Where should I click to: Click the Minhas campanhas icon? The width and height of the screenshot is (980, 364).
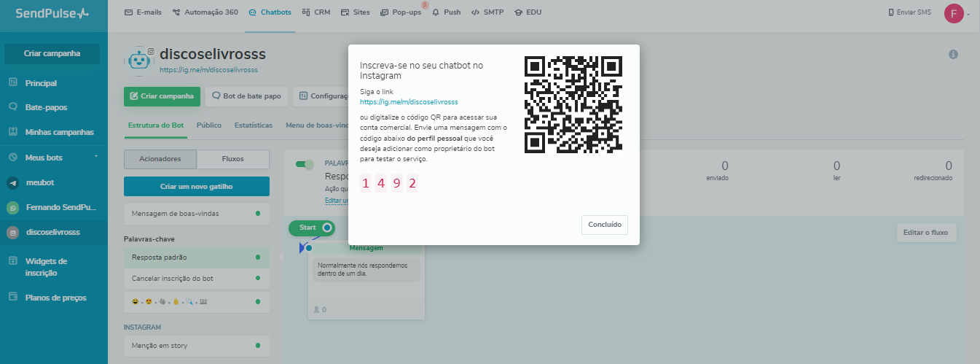(x=12, y=132)
